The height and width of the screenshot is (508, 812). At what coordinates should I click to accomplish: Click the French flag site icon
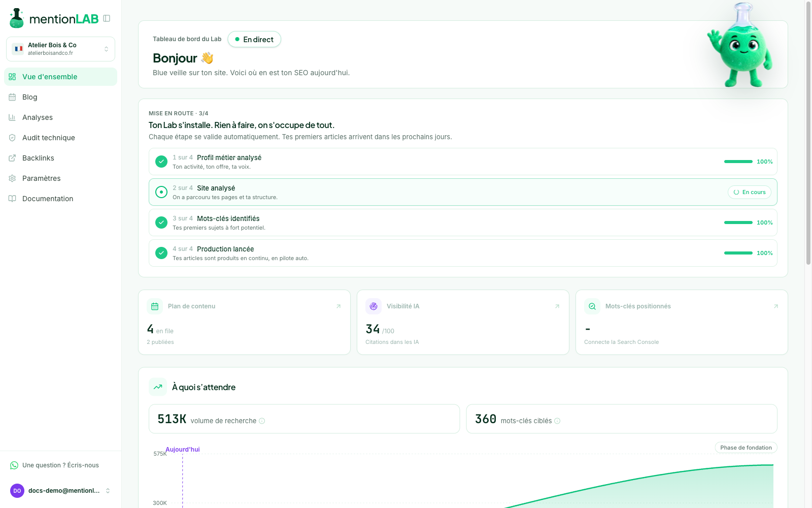[x=19, y=49]
